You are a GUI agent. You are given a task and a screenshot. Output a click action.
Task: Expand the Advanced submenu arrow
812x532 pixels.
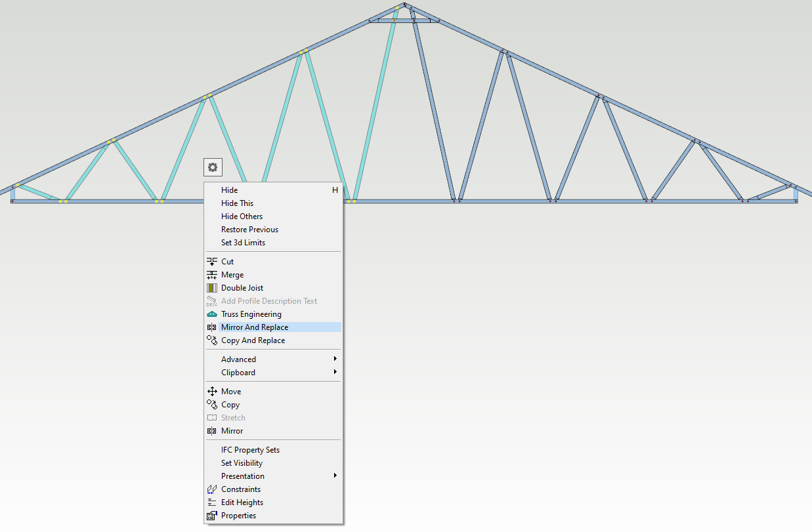pos(335,359)
